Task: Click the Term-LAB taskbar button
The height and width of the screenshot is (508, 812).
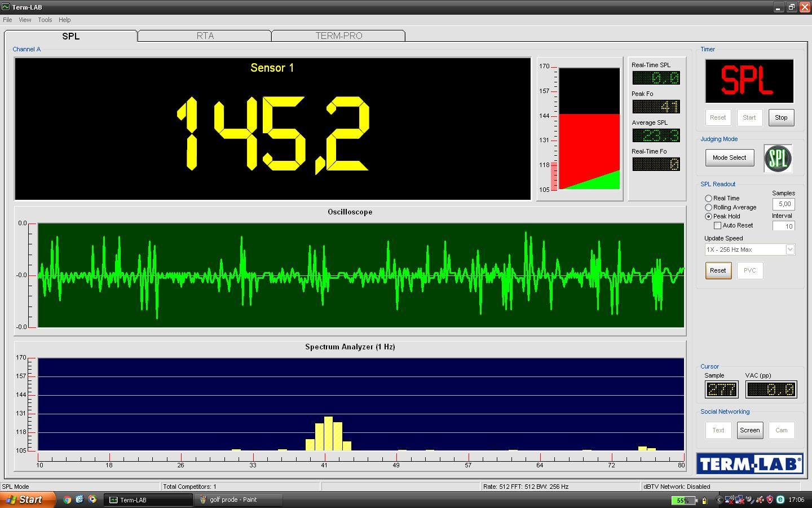Action: [x=149, y=500]
